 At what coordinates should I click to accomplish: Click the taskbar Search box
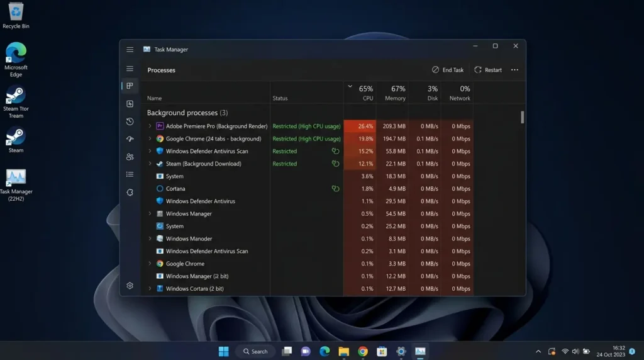pos(255,351)
